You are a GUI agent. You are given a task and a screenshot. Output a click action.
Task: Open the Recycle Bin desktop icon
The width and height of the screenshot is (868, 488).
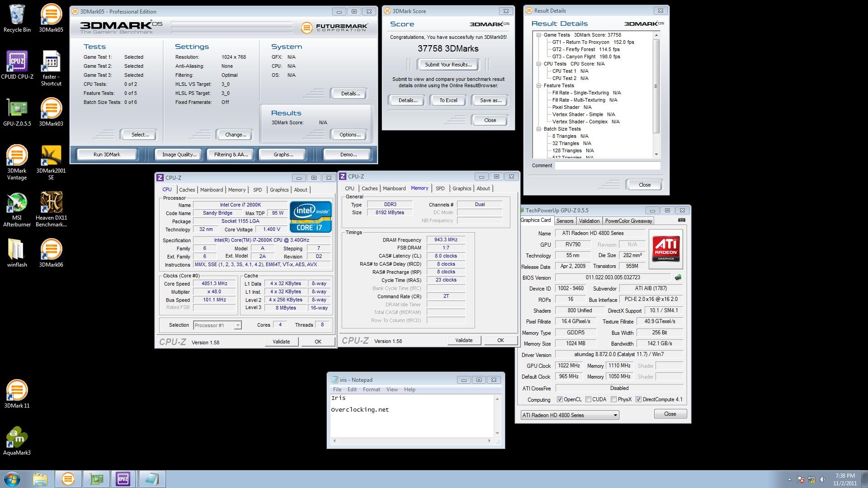(x=17, y=18)
